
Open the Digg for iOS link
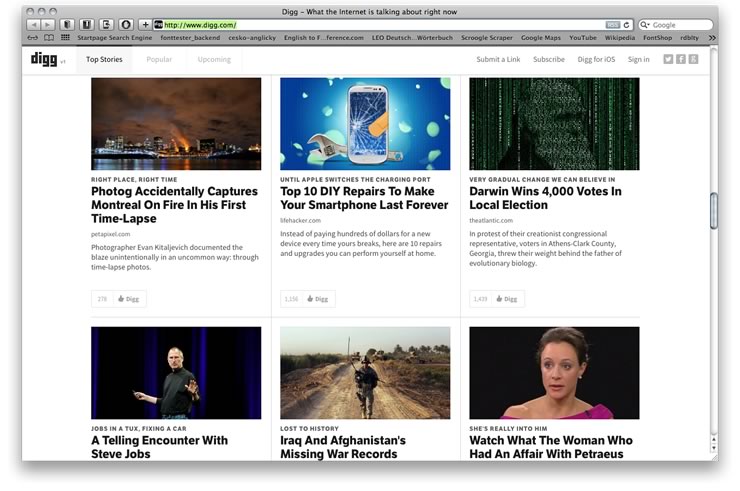[596, 59]
